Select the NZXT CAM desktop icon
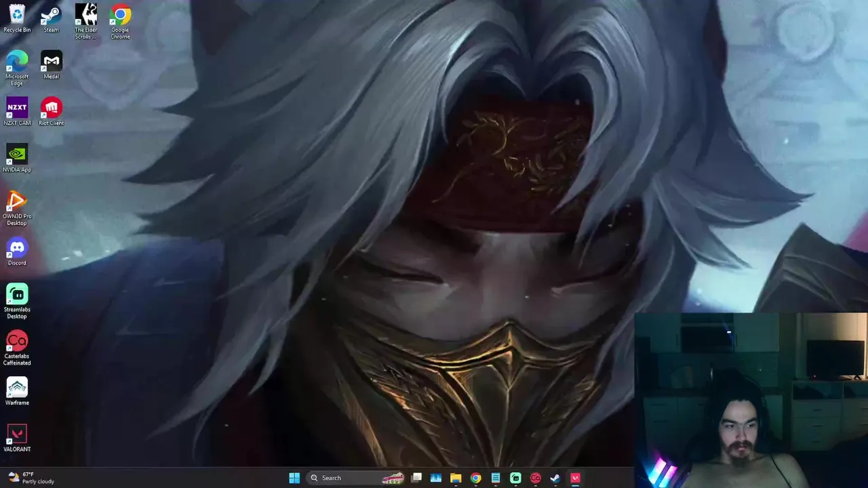868x488 pixels. pos(17,112)
